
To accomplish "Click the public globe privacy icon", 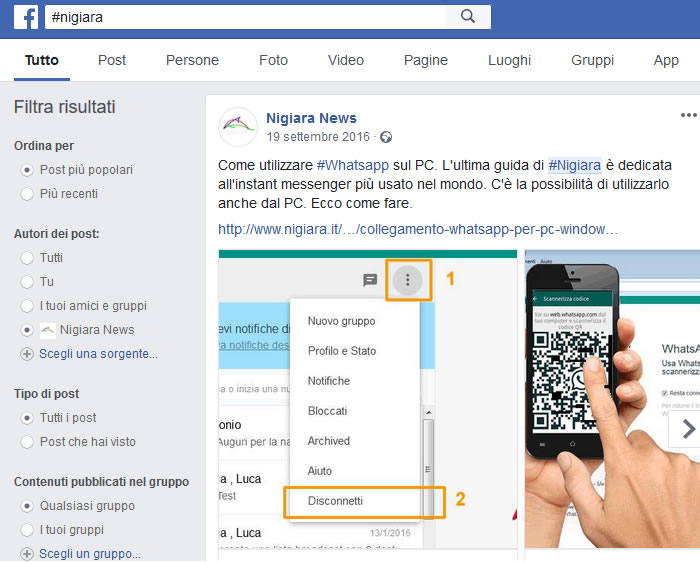I will [x=386, y=137].
